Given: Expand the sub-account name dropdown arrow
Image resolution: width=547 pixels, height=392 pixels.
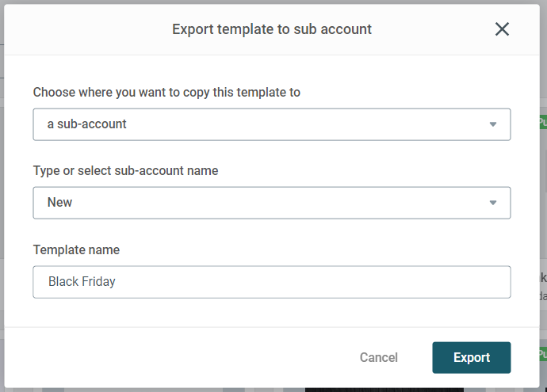Looking at the screenshot, I should (x=492, y=203).
